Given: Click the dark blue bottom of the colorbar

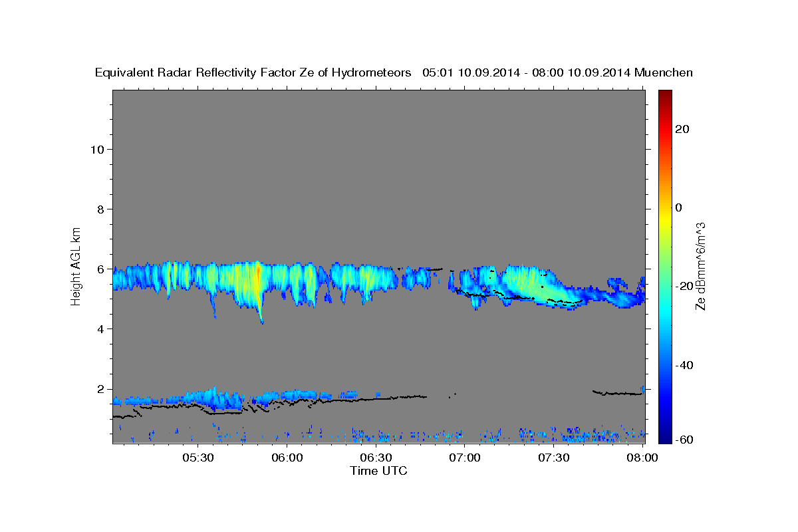Looking at the screenshot, I should click(x=665, y=436).
